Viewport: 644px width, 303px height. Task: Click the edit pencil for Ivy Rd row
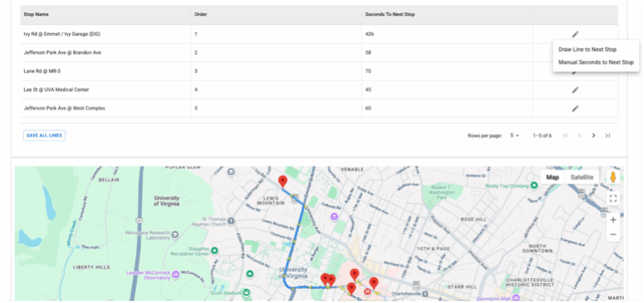point(575,34)
